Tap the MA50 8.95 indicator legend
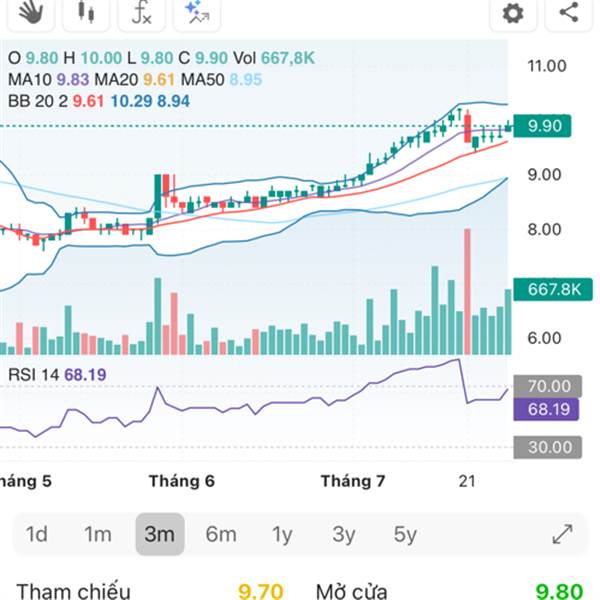This screenshot has width=600, height=600. (x=221, y=80)
